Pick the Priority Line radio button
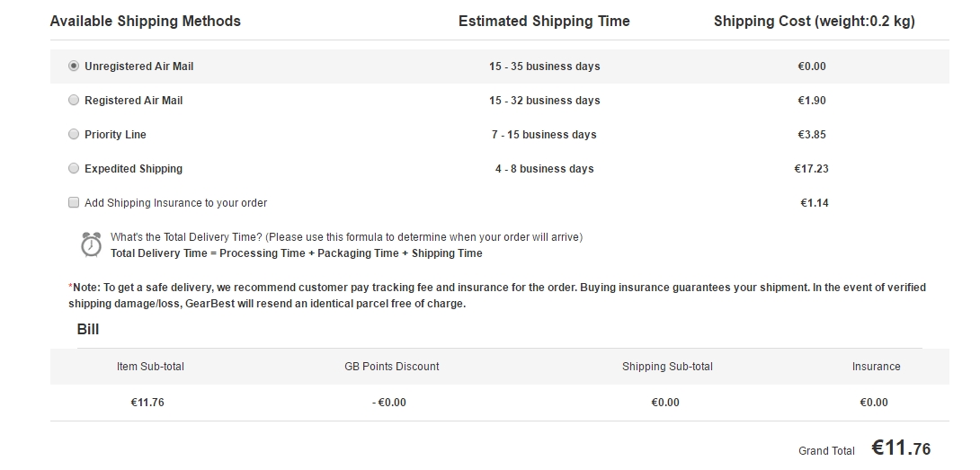Viewport: 980px width, 470px height. pyautogui.click(x=74, y=135)
